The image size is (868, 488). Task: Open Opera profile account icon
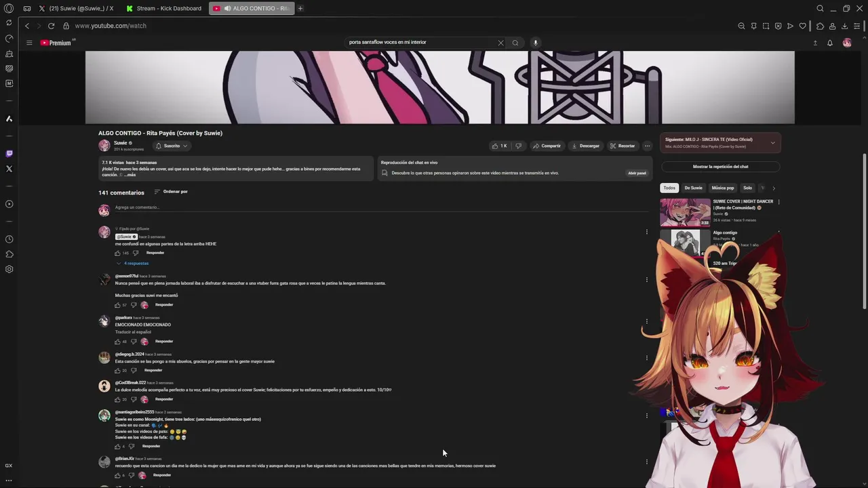[x=832, y=26]
